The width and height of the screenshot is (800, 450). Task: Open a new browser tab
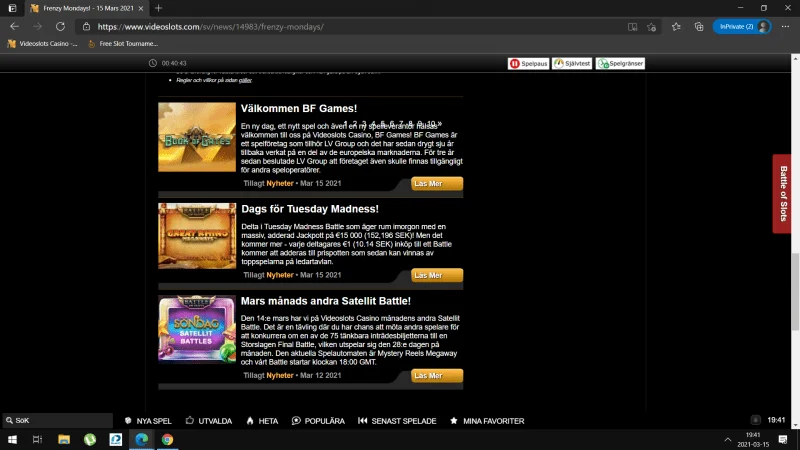tap(158, 8)
